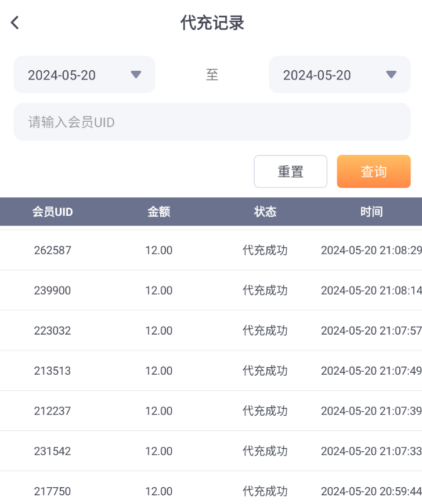This screenshot has height=504, width=422.
Task: Click the 代充记录 page title
Action: pos(212,23)
